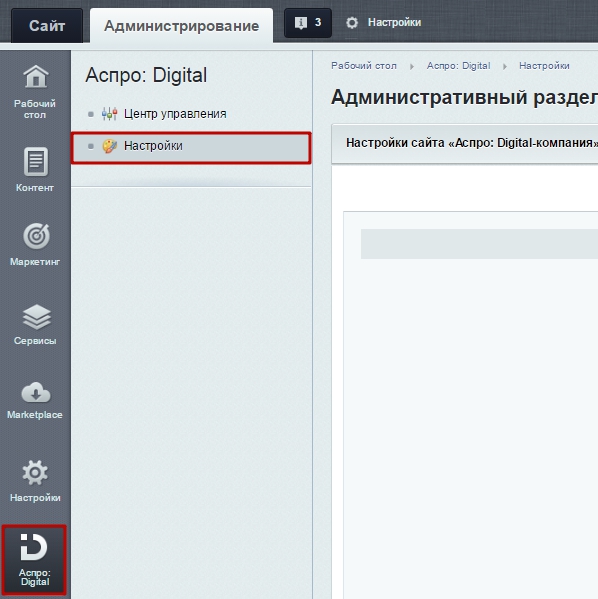Click the Настройки breadcrumb link
The image size is (598, 599).
(x=544, y=66)
